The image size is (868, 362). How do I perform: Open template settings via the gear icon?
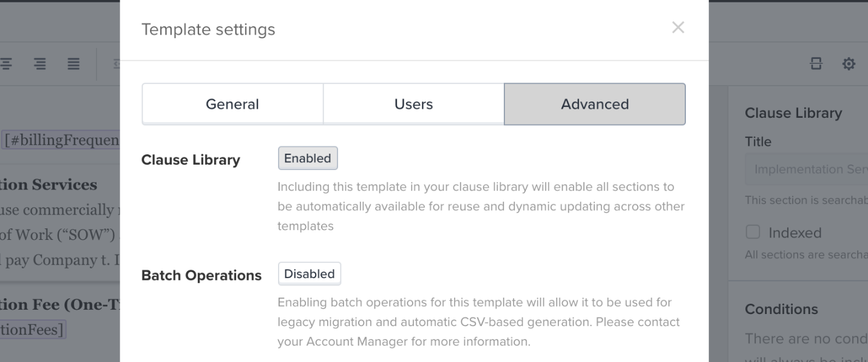(x=849, y=64)
